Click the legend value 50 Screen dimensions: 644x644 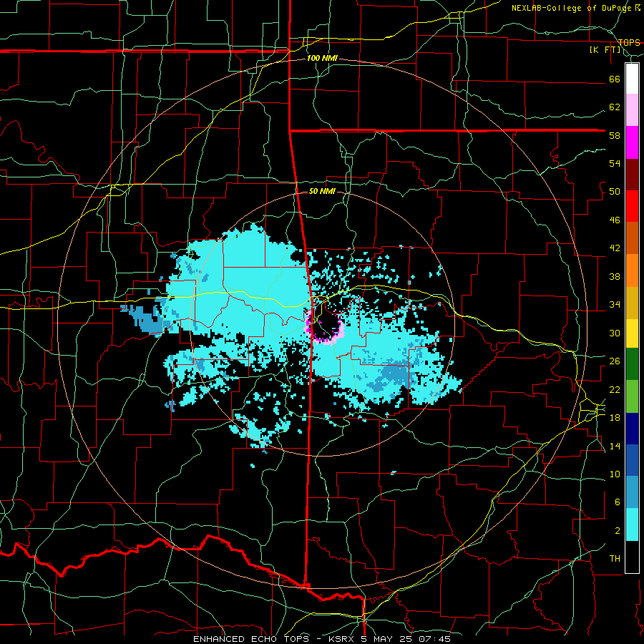[615, 192]
